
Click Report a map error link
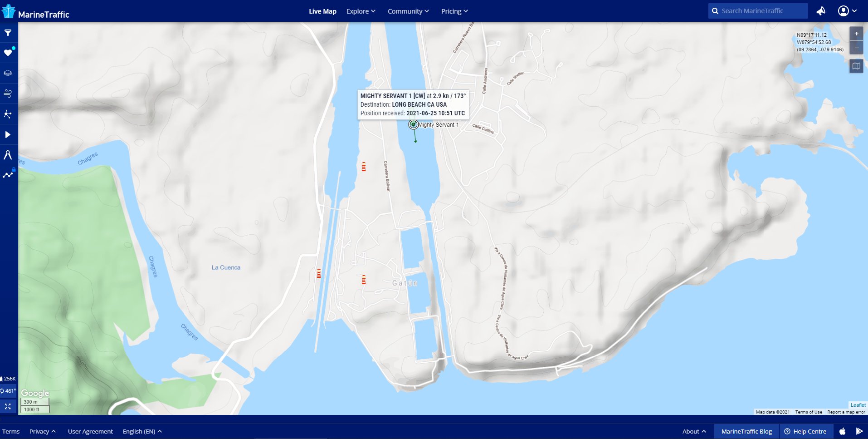[x=846, y=412]
